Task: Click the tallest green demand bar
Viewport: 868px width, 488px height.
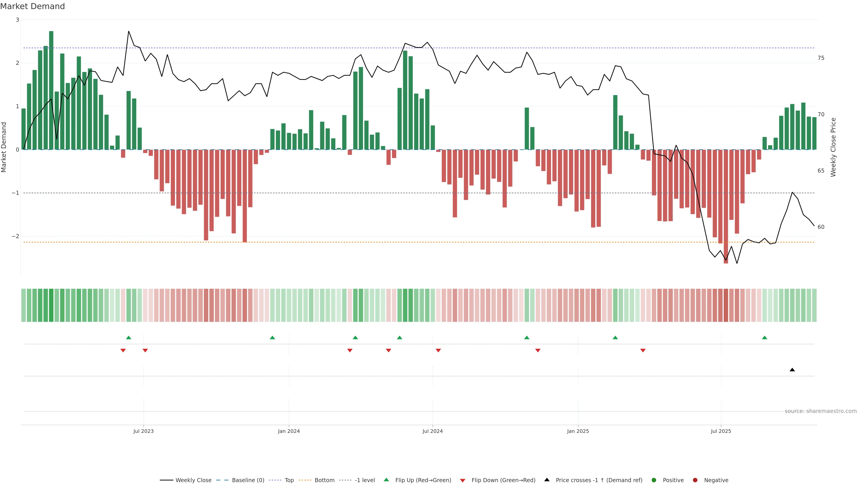Action: coord(51,90)
